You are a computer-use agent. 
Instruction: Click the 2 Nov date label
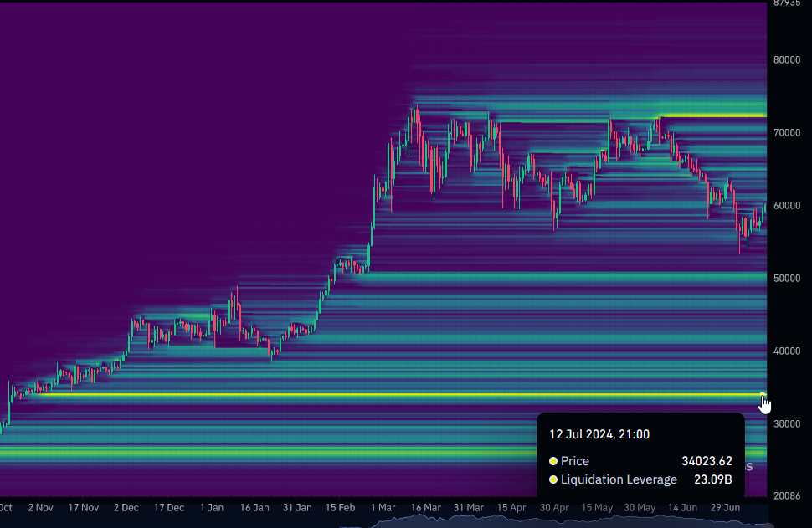click(x=40, y=508)
